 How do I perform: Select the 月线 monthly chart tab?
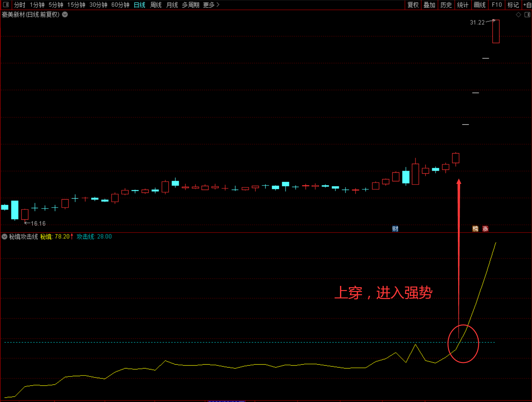point(172,5)
